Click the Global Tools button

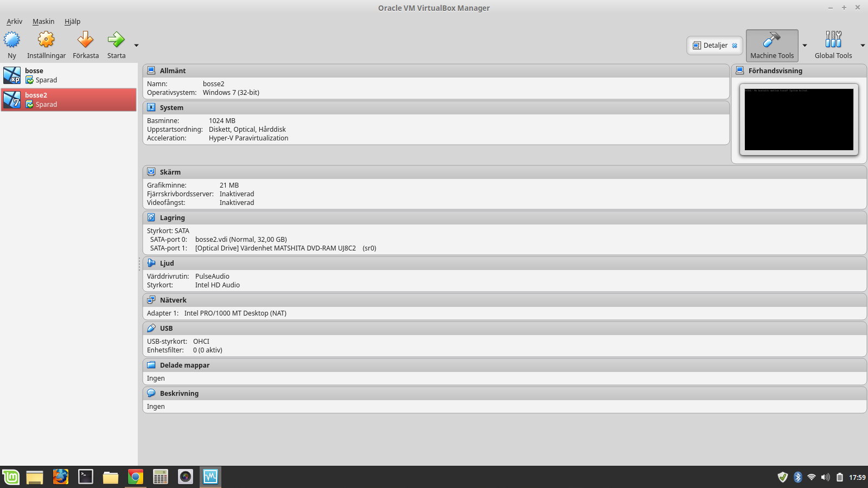pos(833,46)
